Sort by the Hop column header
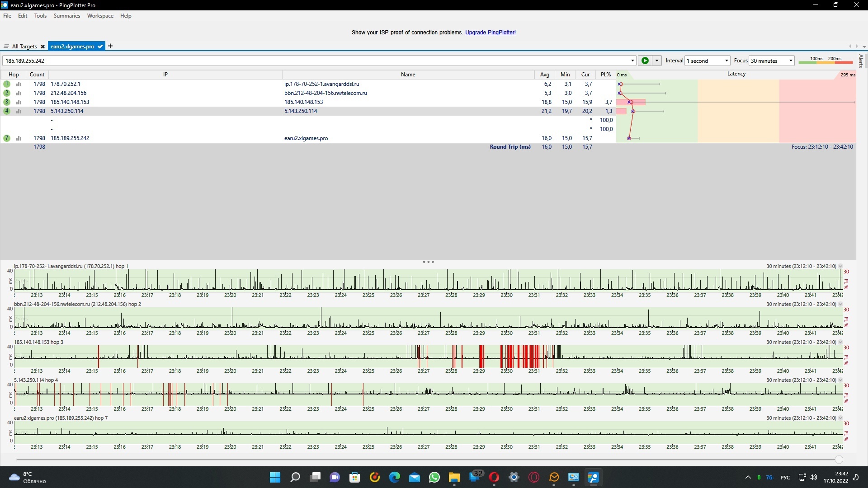 pos(14,75)
